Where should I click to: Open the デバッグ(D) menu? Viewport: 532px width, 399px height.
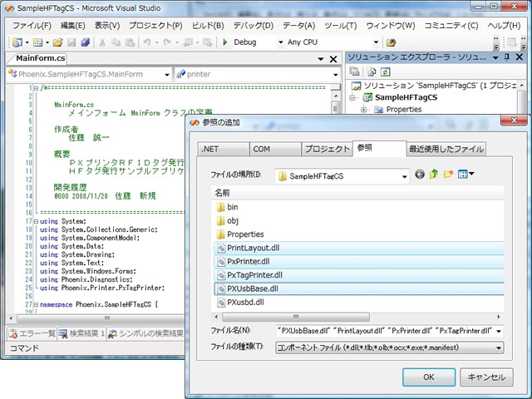pos(253,26)
